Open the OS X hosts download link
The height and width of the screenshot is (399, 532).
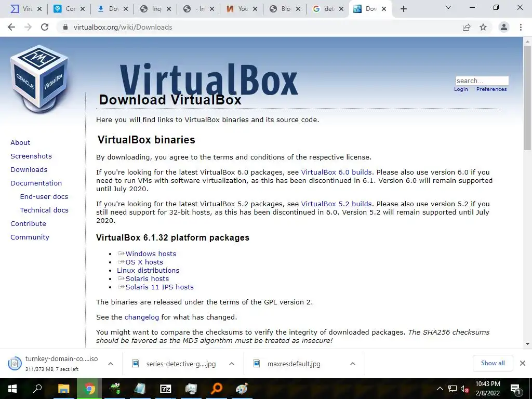coord(144,262)
